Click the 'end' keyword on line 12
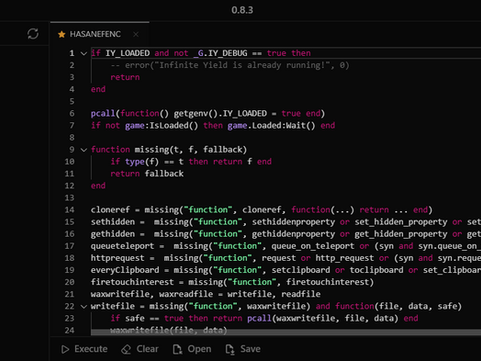This screenshot has width=481, height=361. 98,186
